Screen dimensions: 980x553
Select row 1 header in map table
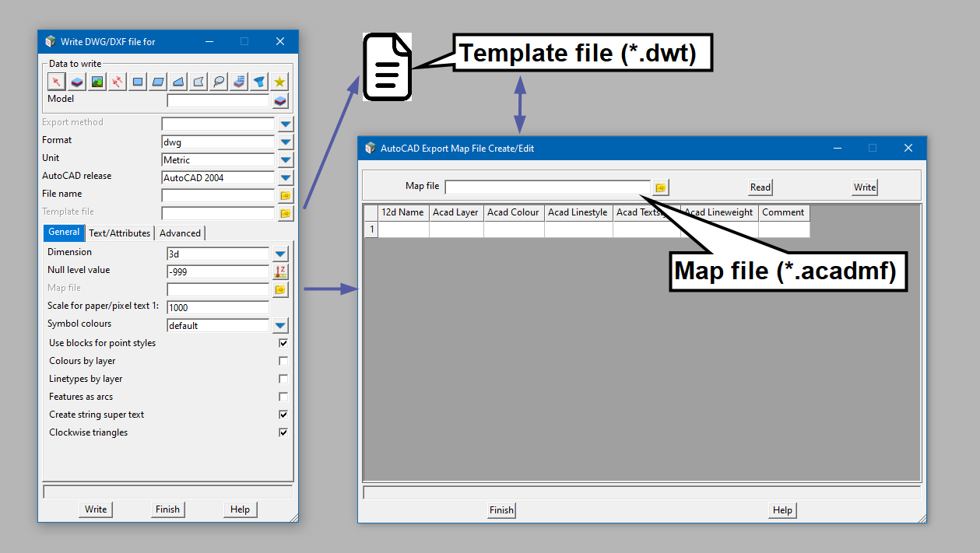tap(371, 229)
